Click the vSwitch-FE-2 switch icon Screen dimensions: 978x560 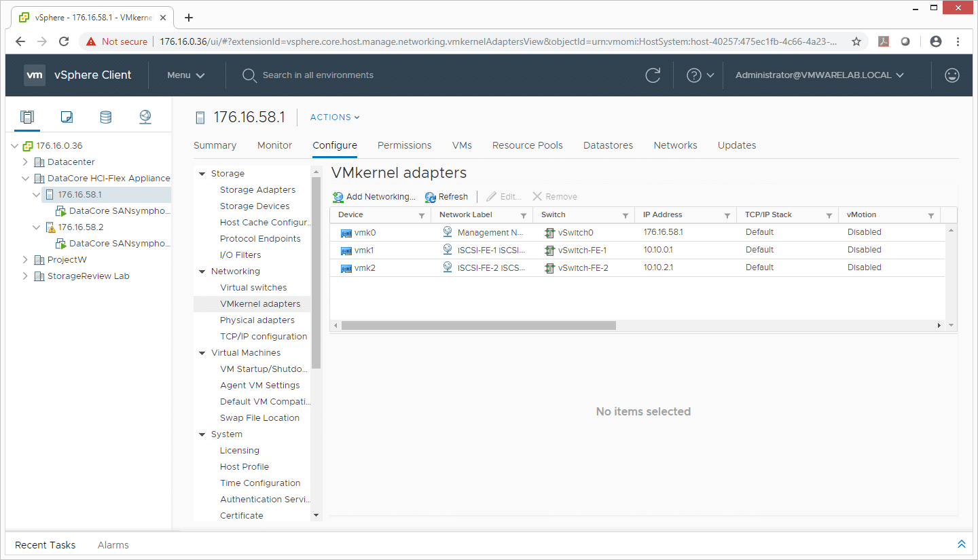click(x=549, y=268)
